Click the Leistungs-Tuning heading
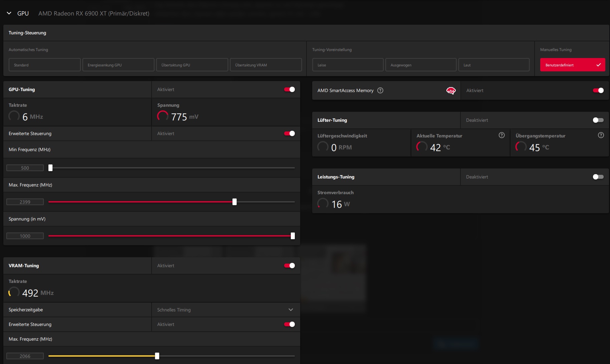Screen dimensions: 610x364 click(x=336, y=177)
